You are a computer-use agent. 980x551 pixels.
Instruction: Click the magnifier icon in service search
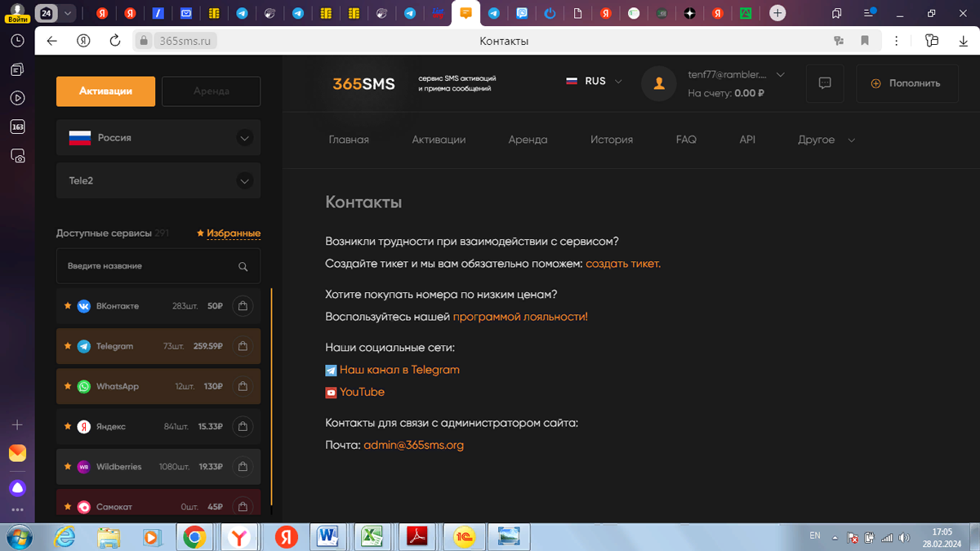pyautogui.click(x=243, y=266)
